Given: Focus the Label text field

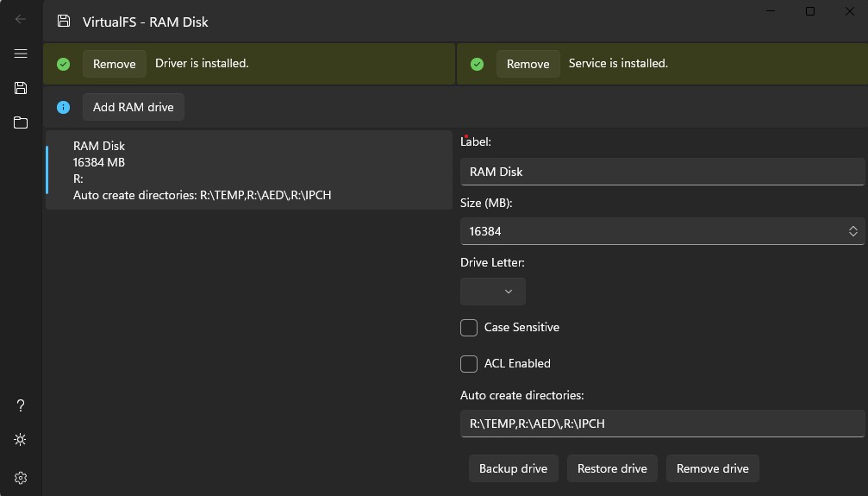Looking at the screenshot, I should click(662, 172).
